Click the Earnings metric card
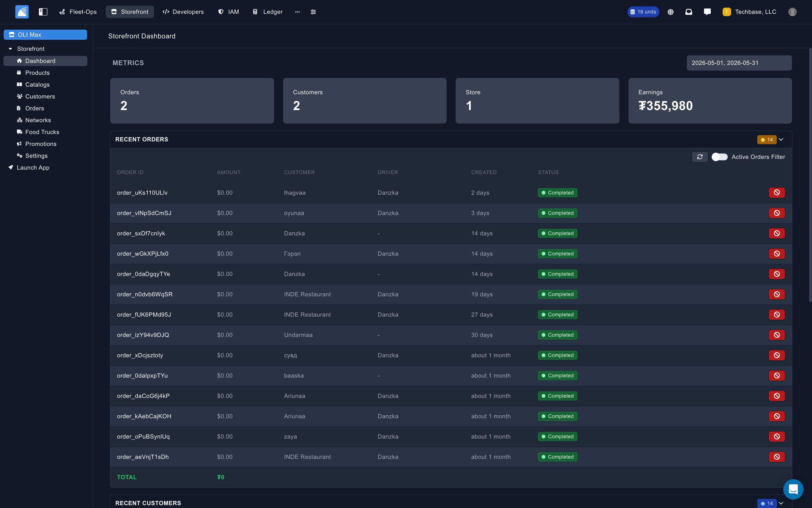Screen dimensions: 812x508 coord(710,101)
